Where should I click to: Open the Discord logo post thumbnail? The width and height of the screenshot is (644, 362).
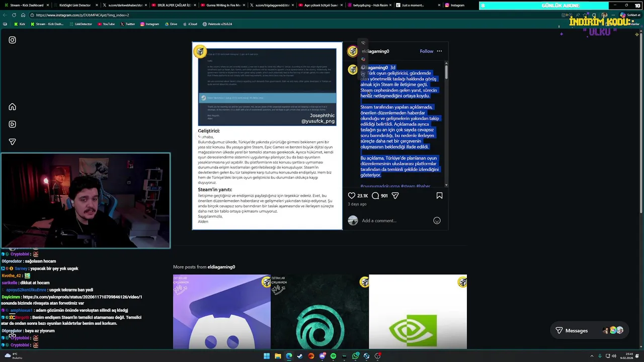222,312
